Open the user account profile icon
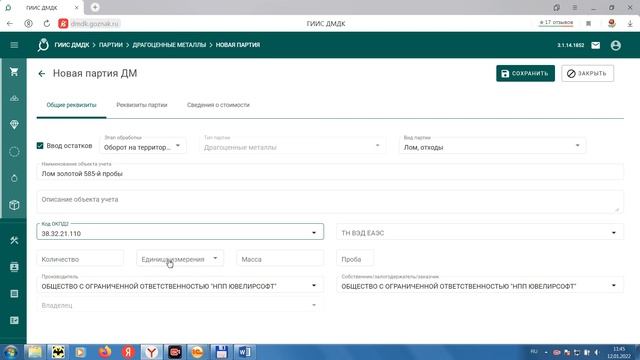Viewport: 640px width, 360px height. click(x=616, y=45)
